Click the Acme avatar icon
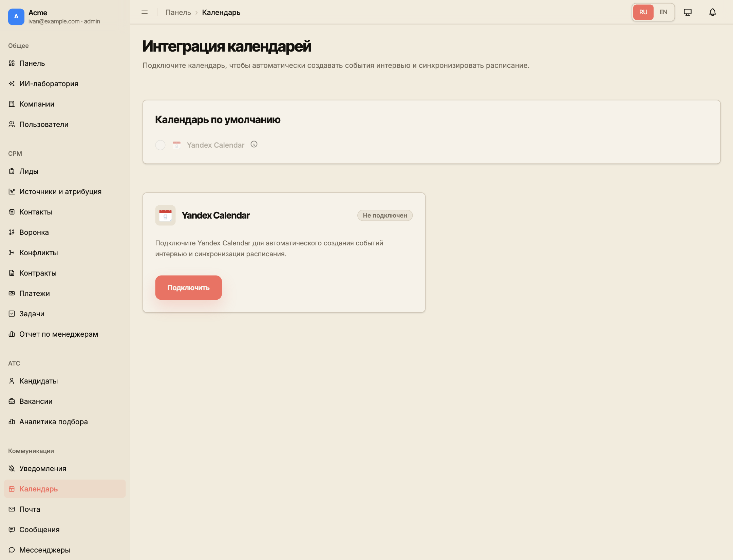Image resolution: width=733 pixels, height=560 pixels. point(16,17)
